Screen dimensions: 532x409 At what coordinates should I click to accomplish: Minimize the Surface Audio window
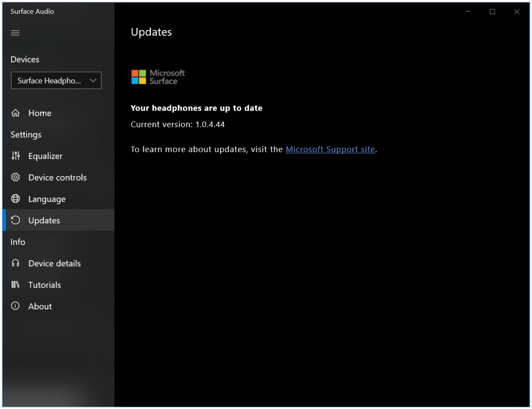point(467,11)
